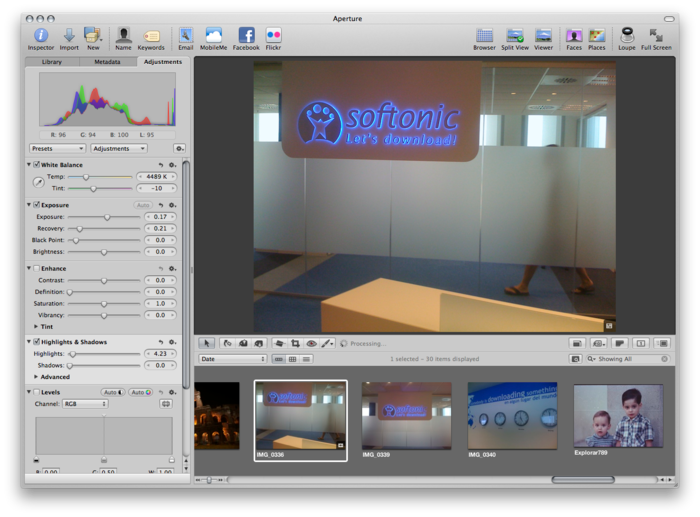This screenshot has width=700, height=517.
Task: Select the IMG_0340 thumbnail
Action: tap(512, 416)
